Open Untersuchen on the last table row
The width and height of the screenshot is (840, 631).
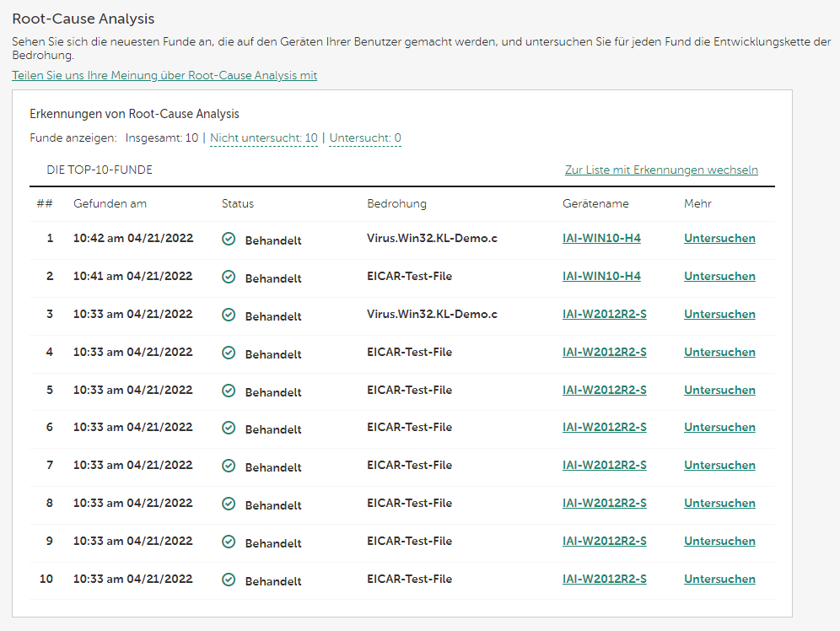click(x=719, y=579)
